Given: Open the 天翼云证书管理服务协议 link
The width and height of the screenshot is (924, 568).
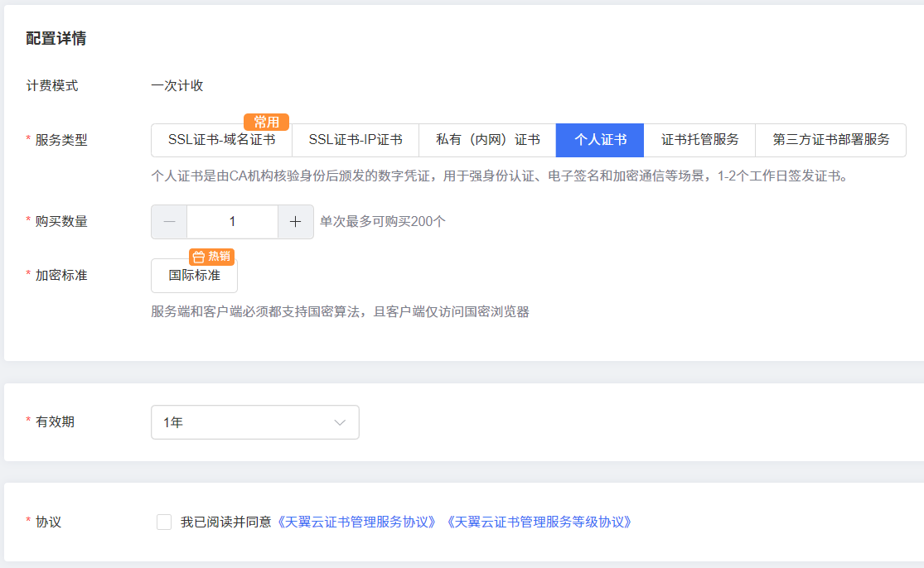Looking at the screenshot, I should 357,522.
